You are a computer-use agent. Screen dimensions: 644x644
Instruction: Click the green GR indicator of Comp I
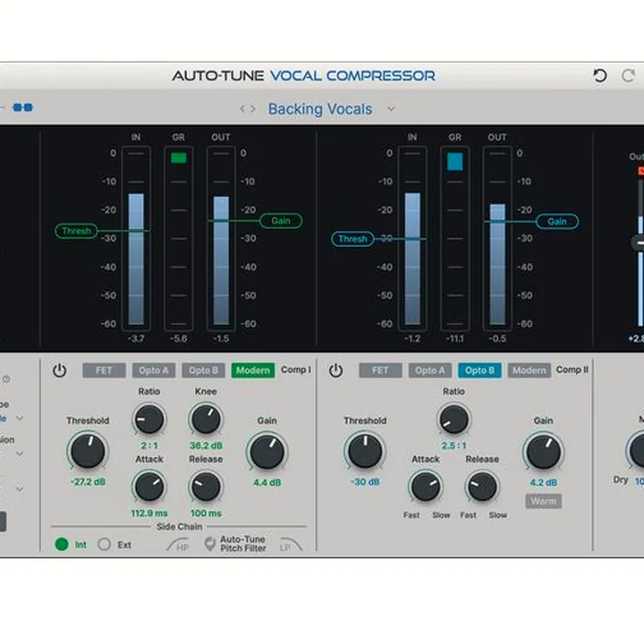[179, 157]
